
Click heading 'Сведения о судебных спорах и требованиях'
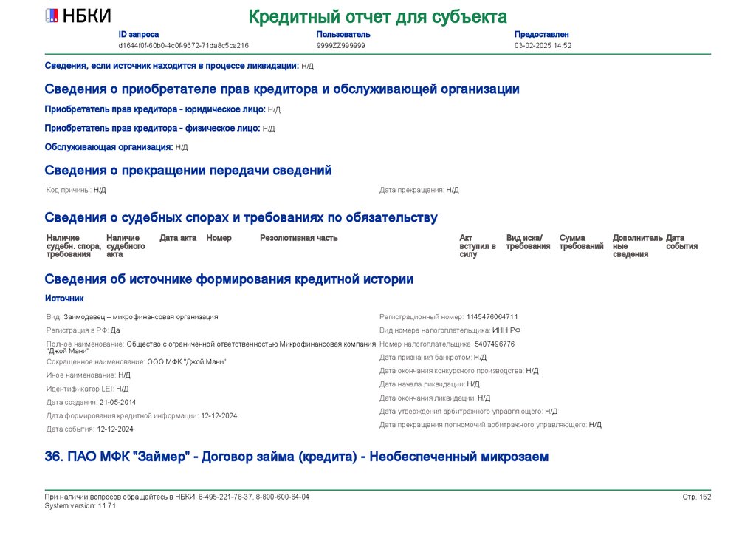click(x=241, y=217)
